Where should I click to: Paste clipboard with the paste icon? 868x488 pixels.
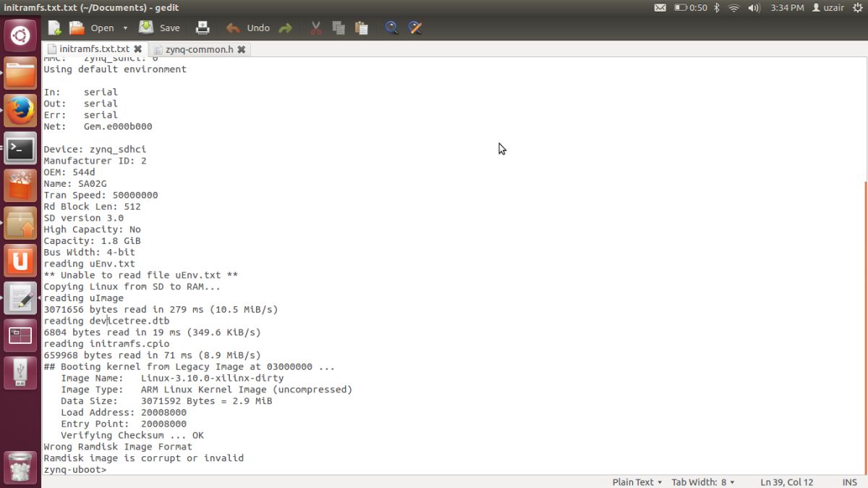click(x=361, y=28)
